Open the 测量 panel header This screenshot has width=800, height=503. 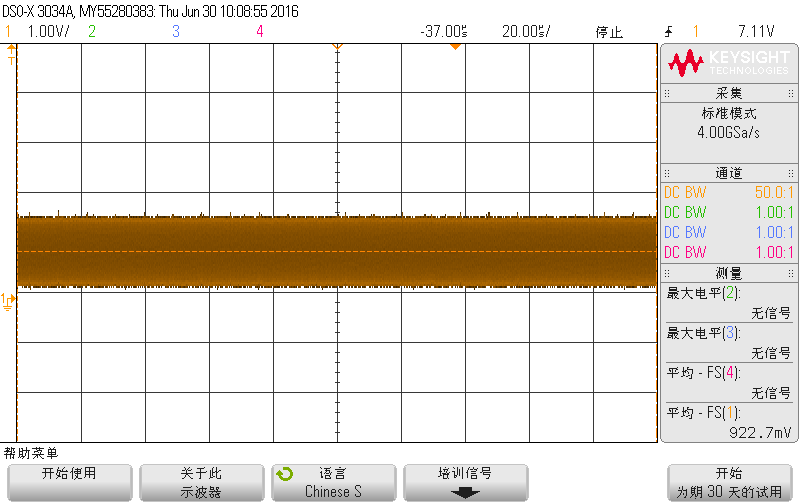pos(729,273)
